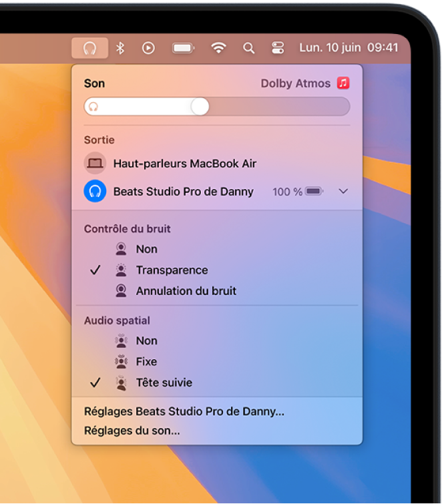Click the Tête suivie head tracking icon
Image resolution: width=446 pixels, height=504 pixels.
coord(122,383)
